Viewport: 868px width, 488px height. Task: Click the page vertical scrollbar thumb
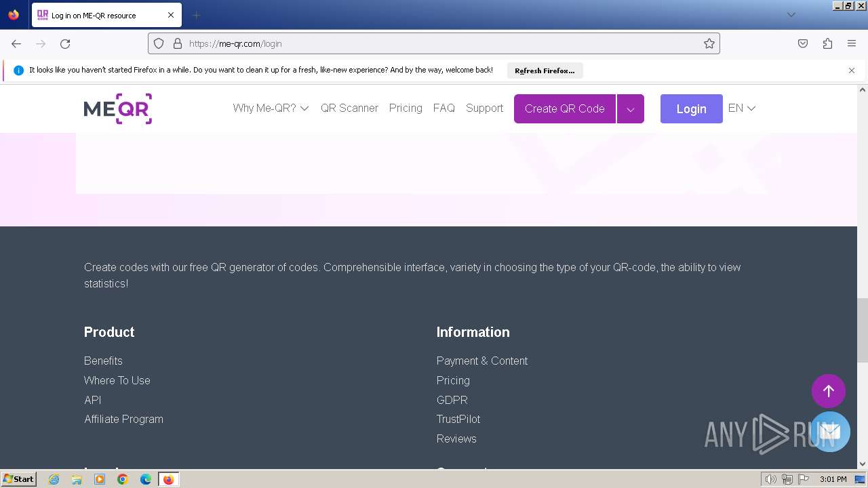863,331
